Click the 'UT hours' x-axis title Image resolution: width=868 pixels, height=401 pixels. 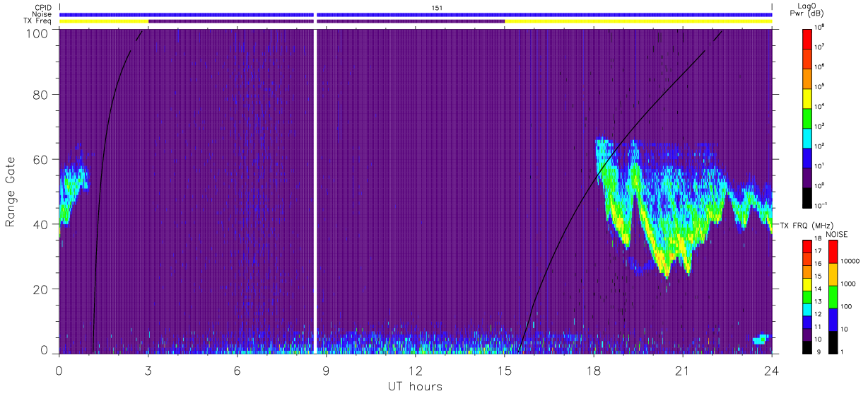415,386
